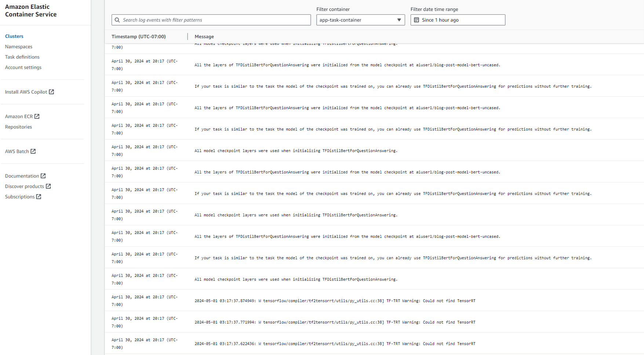Click the external link icon beside Documentation
The width and height of the screenshot is (644, 355).
pyautogui.click(x=43, y=176)
